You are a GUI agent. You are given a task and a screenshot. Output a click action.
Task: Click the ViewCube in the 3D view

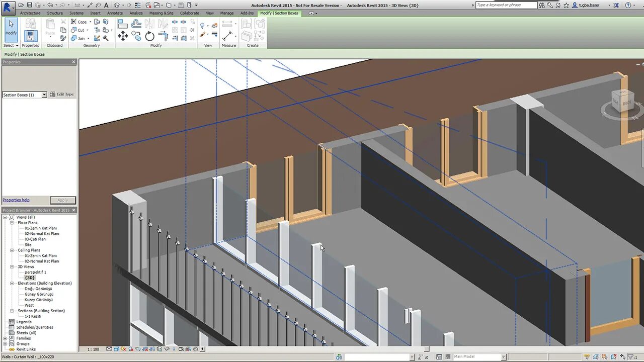[x=623, y=101]
